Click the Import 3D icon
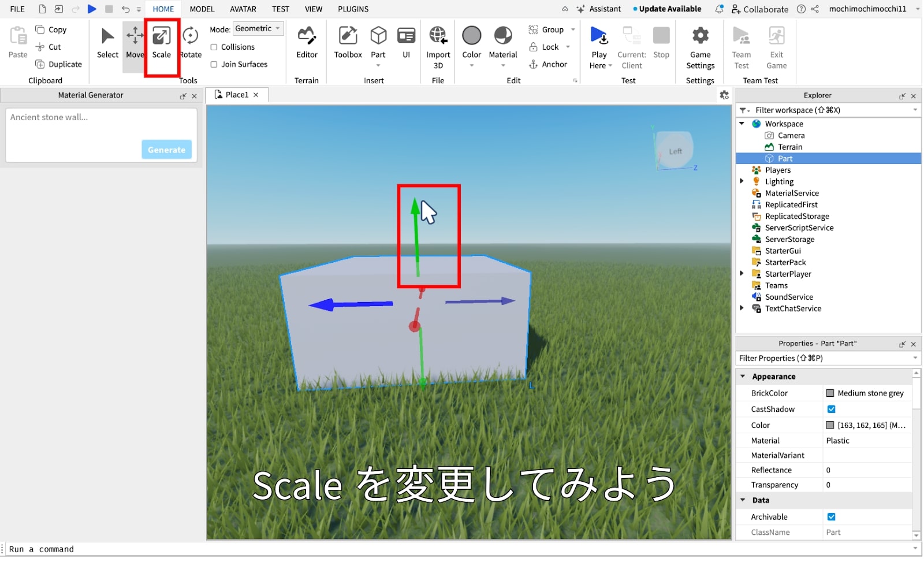 pyautogui.click(x=438, y=37)
